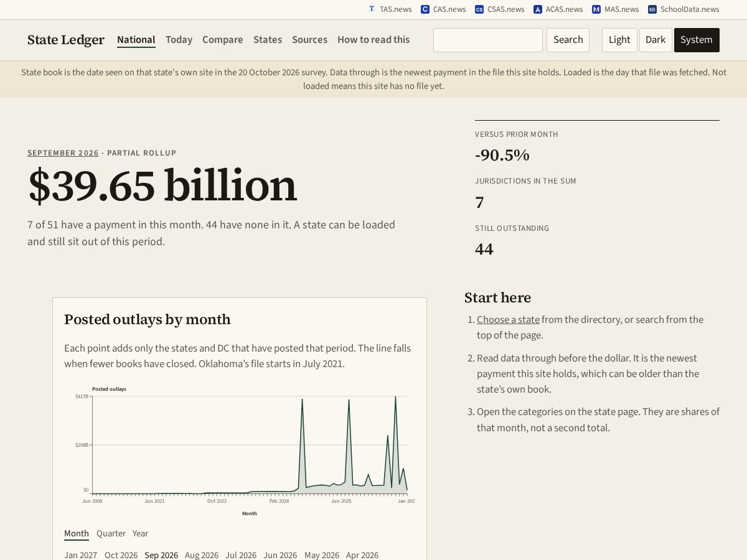The width and height of the screenshot is (747, 560).
Task: Click the -90.5% versus prior month value
Action: (x=502, y=155)
